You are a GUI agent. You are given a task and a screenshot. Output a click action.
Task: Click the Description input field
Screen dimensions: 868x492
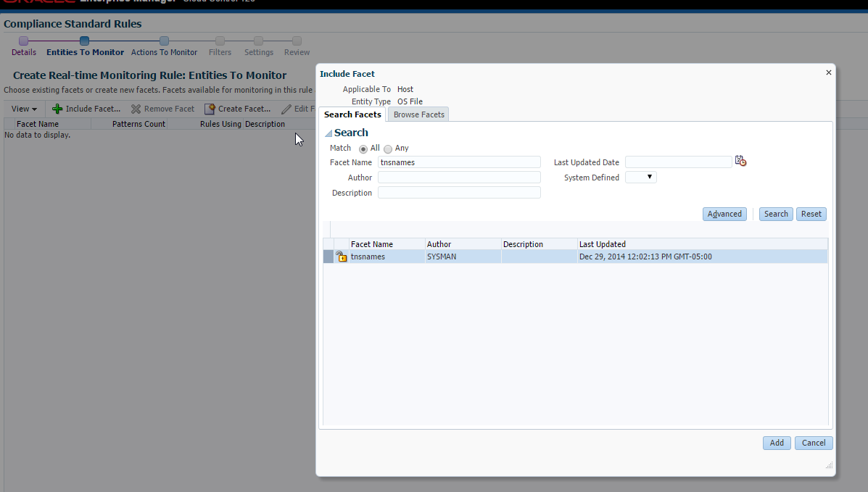(x=459, y=193)
